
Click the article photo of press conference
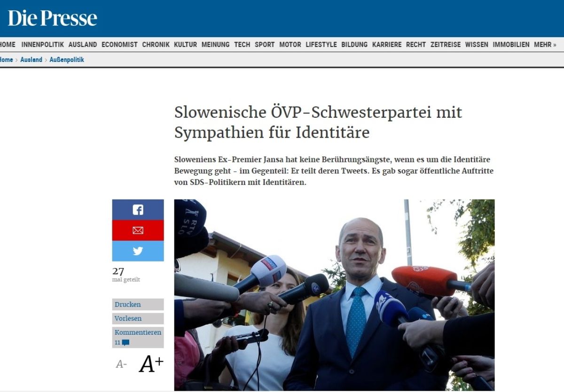334,295
